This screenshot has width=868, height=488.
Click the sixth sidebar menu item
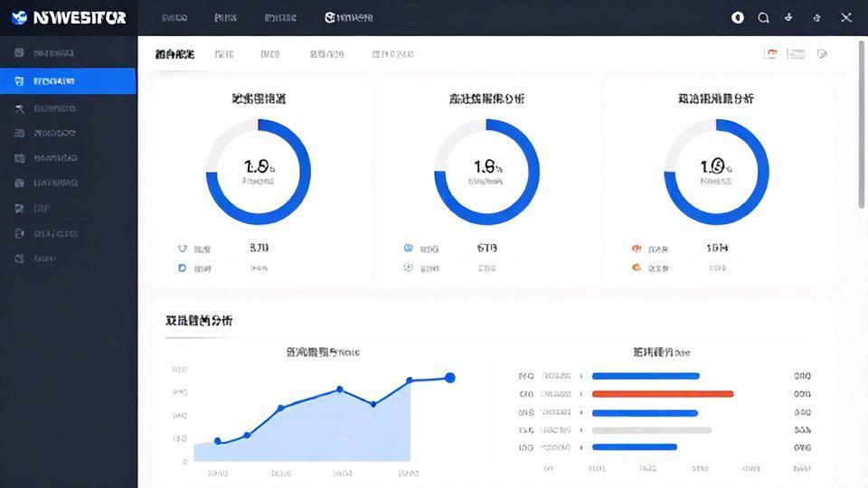(x=54, y=183)
